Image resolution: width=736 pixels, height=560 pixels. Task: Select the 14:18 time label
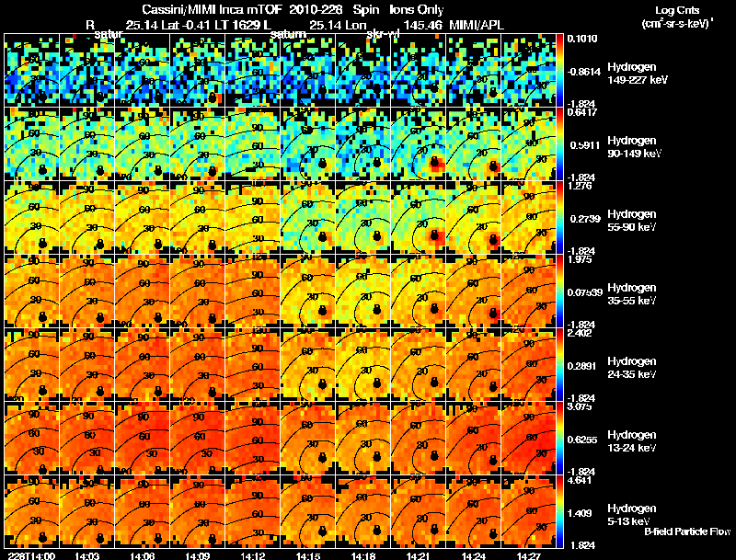click(363, 555)
